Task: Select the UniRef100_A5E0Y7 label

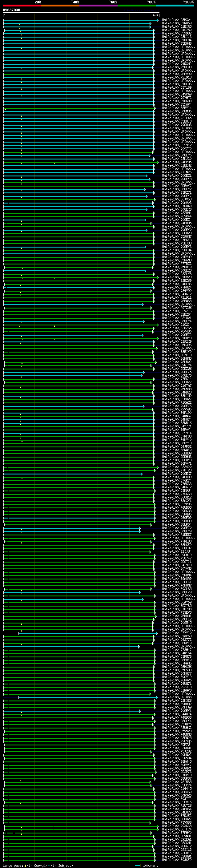Action: click(x=176, y=186)
